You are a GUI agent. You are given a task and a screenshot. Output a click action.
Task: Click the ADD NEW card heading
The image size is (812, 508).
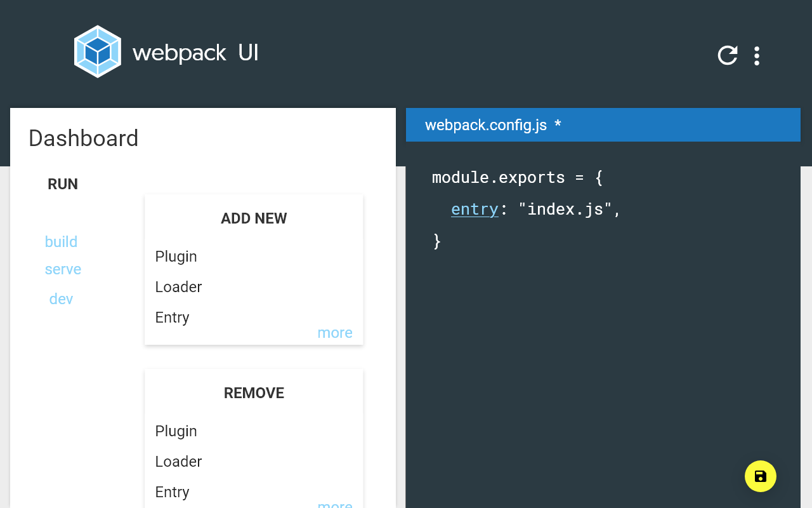pyautogui.click(x=254, y=218)
